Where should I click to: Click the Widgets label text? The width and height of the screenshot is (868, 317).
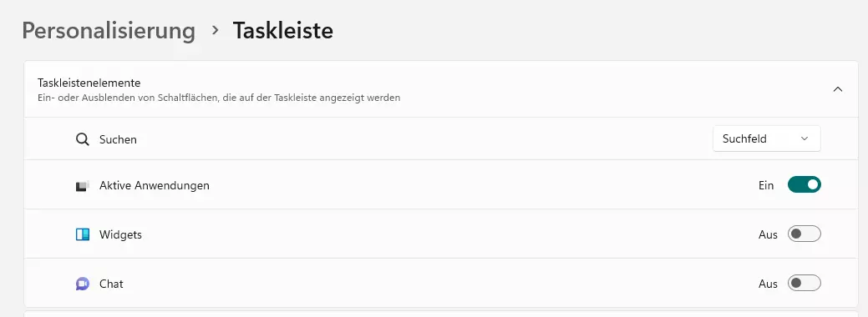point(120,234)
